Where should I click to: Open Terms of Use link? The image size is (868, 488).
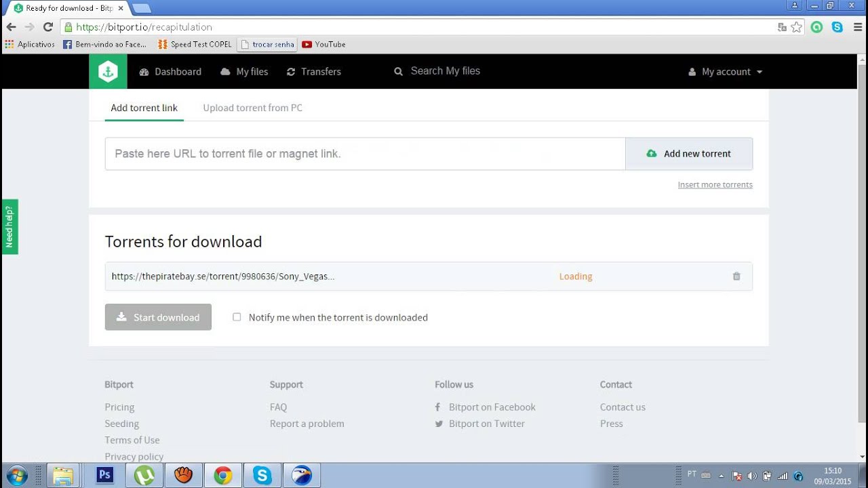132,440
